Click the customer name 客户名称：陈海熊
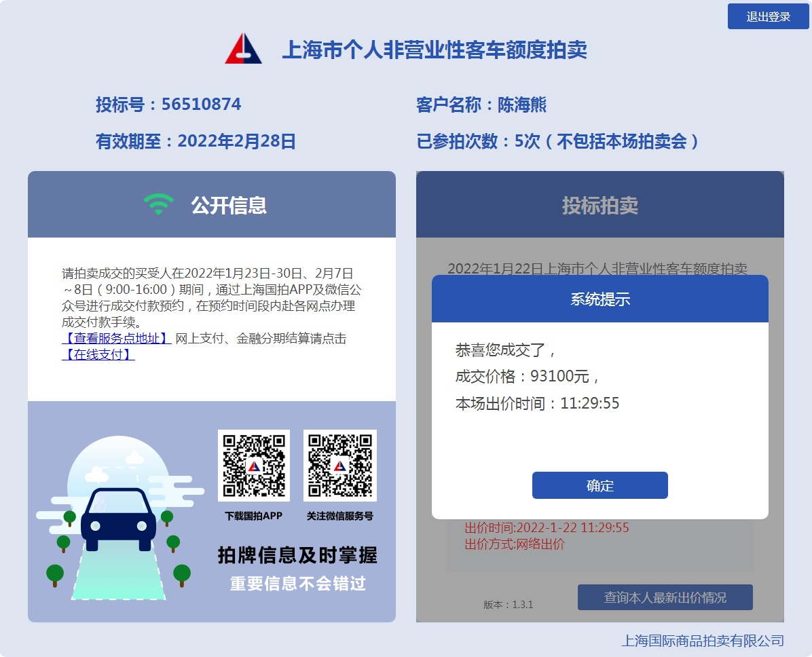Viewport: 812px width, 657px height. coord(481,105)
